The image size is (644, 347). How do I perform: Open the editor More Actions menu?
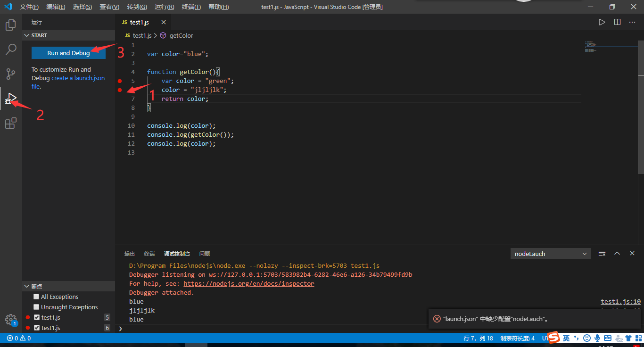pyautogui.click(x=632, y=22)
